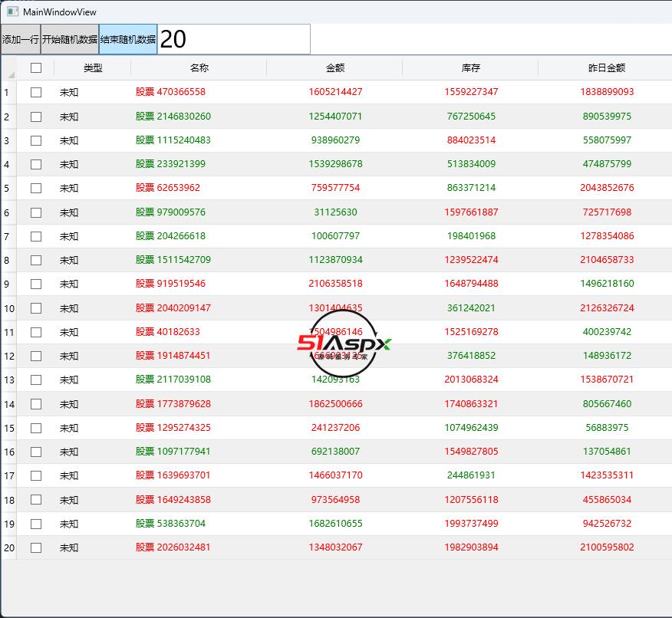Enable the checkbox in row 12

click(x=36, y=356)
